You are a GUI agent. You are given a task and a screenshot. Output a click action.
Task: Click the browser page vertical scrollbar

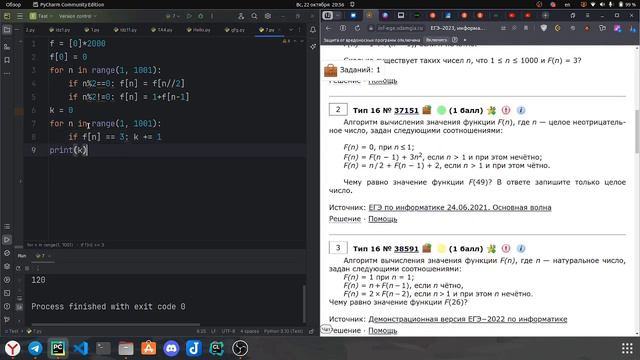(x=637, y=131)
